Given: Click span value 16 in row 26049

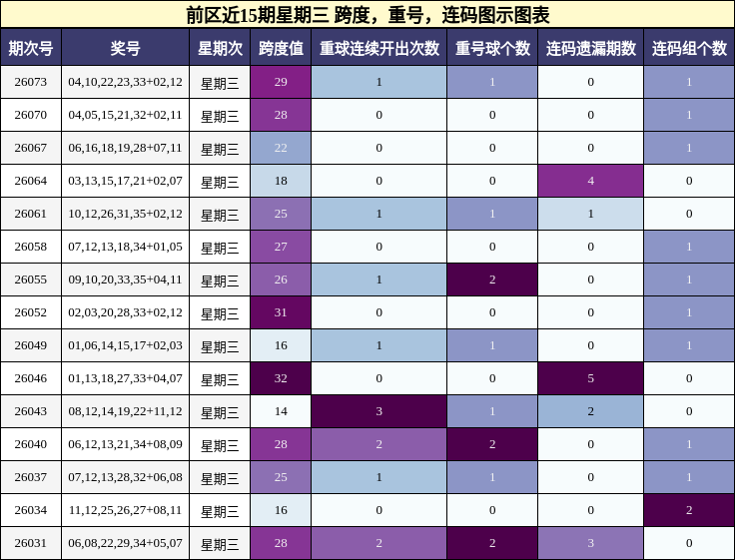Looking at the screenshot, I should [281, 345].
